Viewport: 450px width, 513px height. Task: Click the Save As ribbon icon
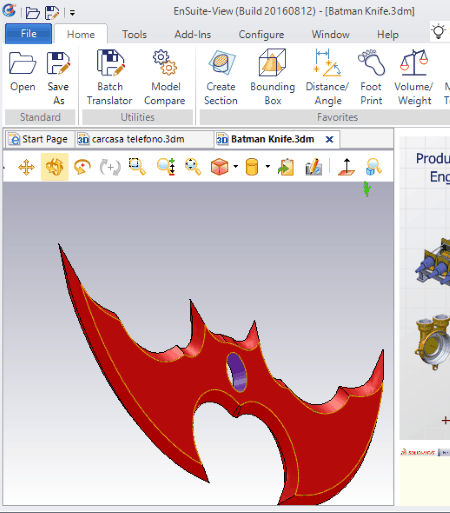point(58,78)
